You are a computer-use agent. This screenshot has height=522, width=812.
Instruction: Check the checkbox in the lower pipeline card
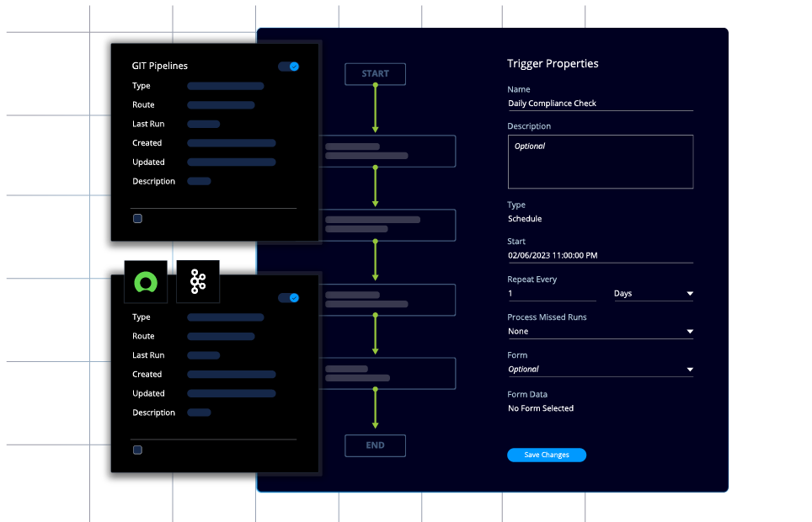pyautogui.click(x=138, y=450)
